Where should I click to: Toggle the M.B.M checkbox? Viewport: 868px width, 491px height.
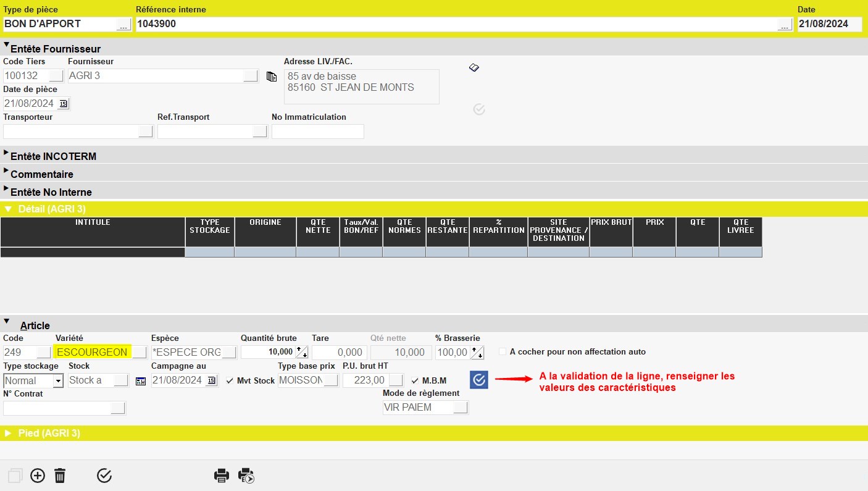tap(415, 380)
